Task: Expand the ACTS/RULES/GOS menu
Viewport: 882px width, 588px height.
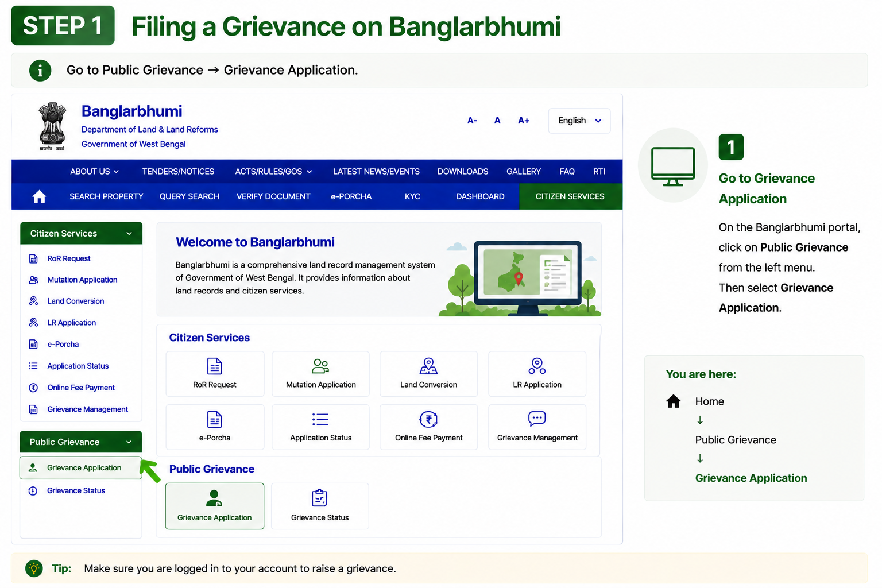Action: coord(274,172)
